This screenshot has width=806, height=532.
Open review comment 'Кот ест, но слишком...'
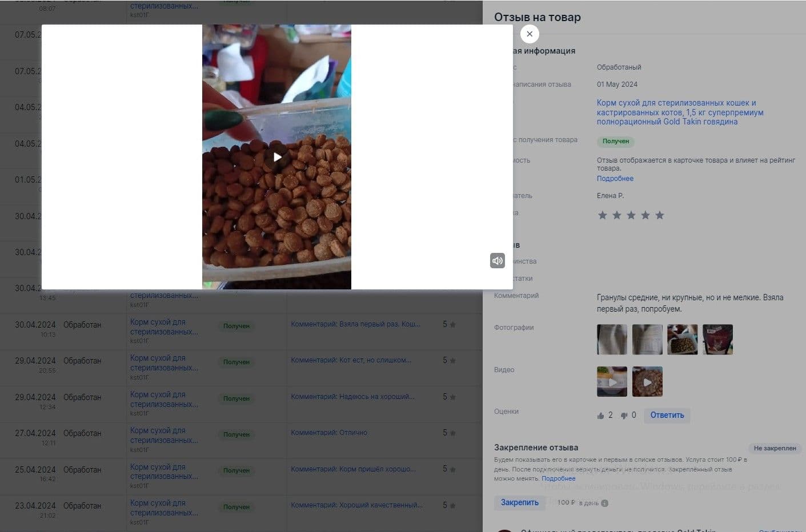[x=351, y=360]
